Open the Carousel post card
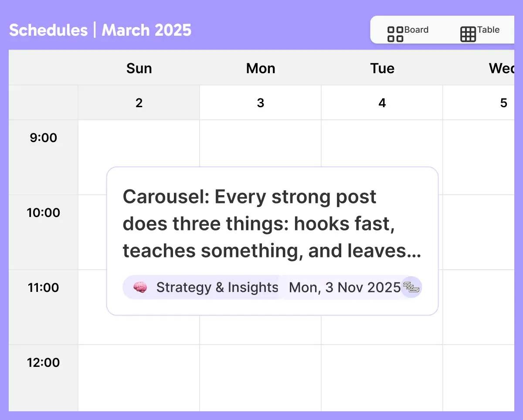Image resolution: width=523 pixels, height=420 pixels. tap(272, 223)
